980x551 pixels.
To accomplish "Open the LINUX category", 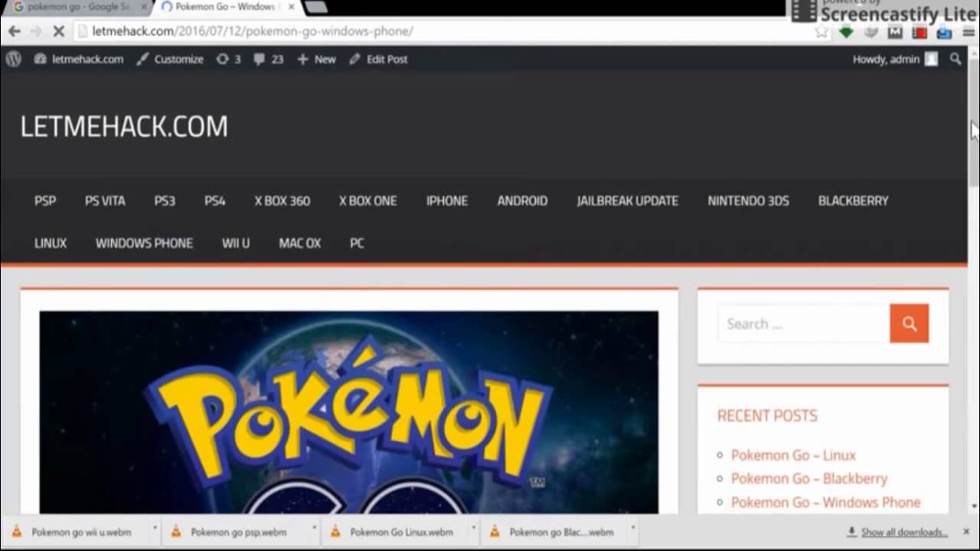I will pyautogui.click(x=51, y=243).
